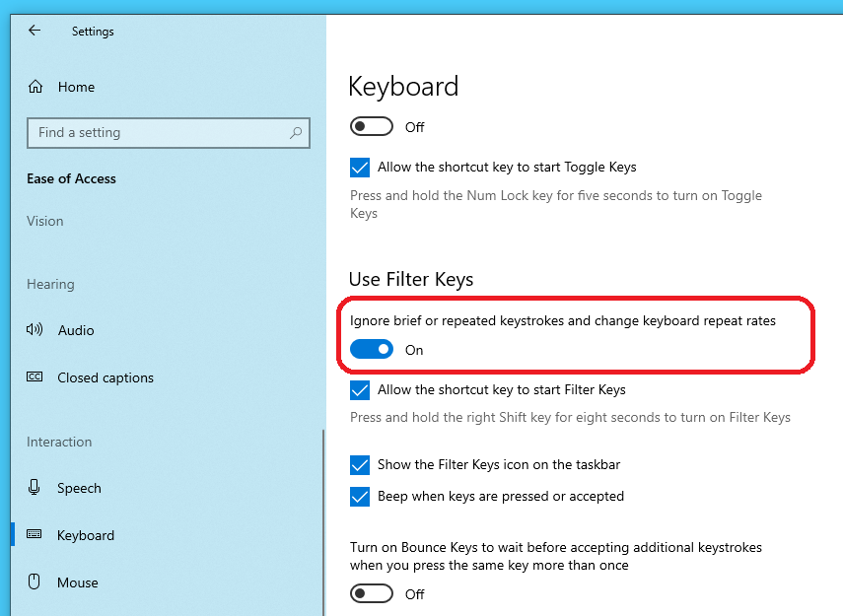Uncheck Beep when keys are pressed

pos(360,497)
